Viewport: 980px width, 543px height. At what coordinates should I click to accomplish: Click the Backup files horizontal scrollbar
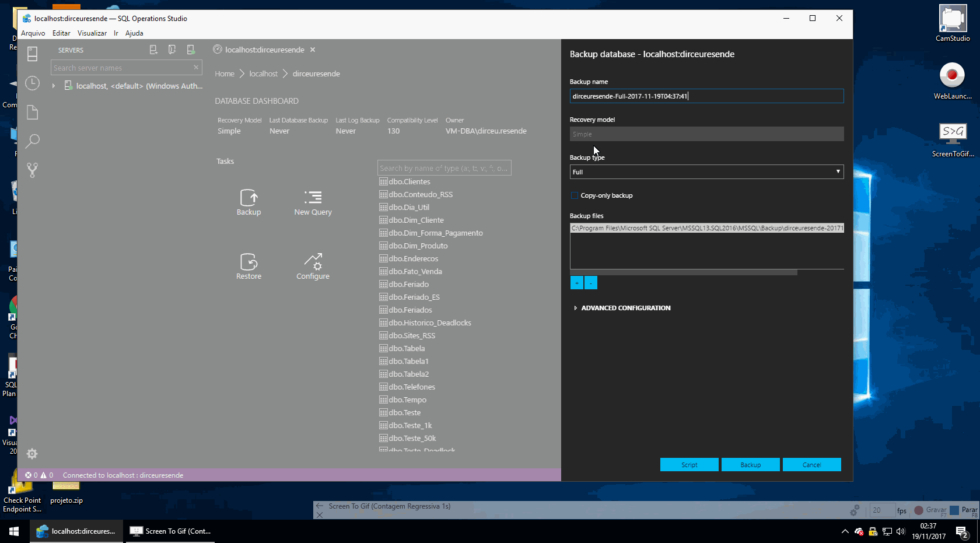[684, 272]
